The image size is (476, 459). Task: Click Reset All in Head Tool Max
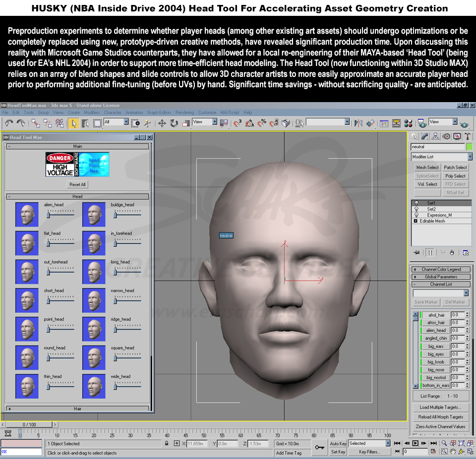pyautogui.click(x=77, y=184)
